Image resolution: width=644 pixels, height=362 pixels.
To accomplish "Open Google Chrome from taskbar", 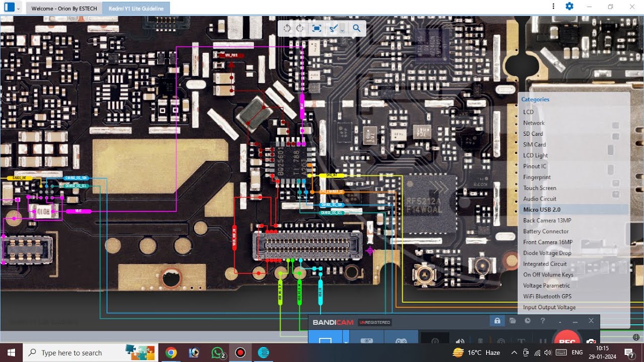I will coord(171,353).
